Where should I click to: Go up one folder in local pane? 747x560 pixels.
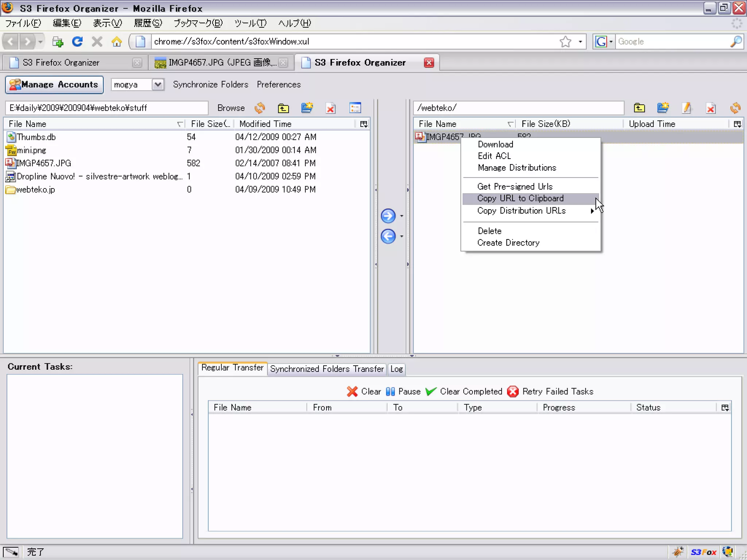coord(283,108)
